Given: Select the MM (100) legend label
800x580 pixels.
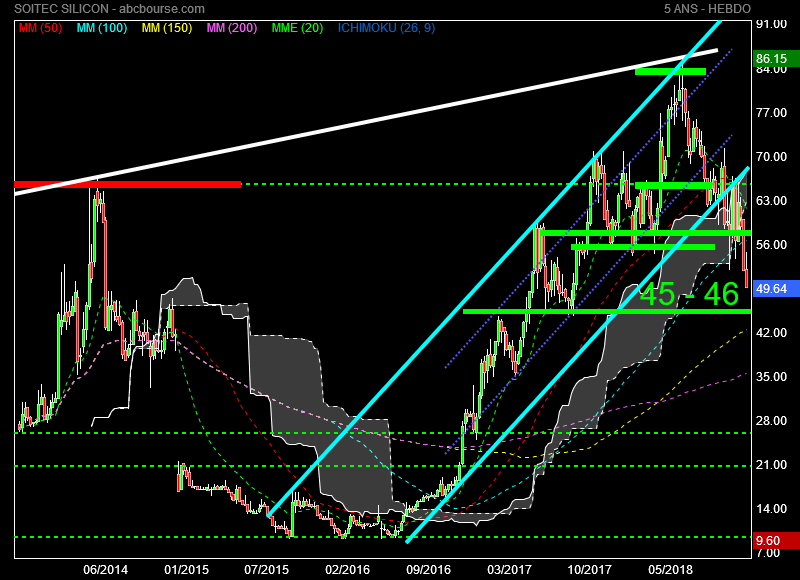Looking at the screenshot, I should point(102,28).
